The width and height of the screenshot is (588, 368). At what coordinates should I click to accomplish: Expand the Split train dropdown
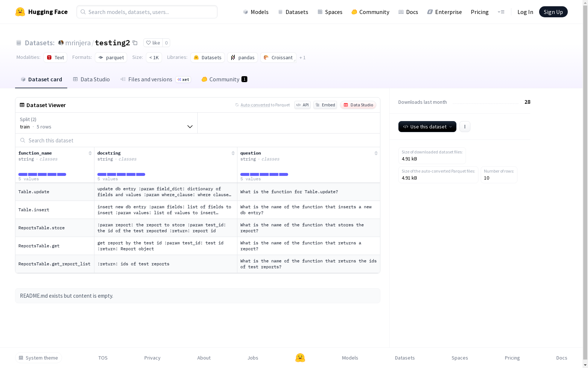click(107, 123)
